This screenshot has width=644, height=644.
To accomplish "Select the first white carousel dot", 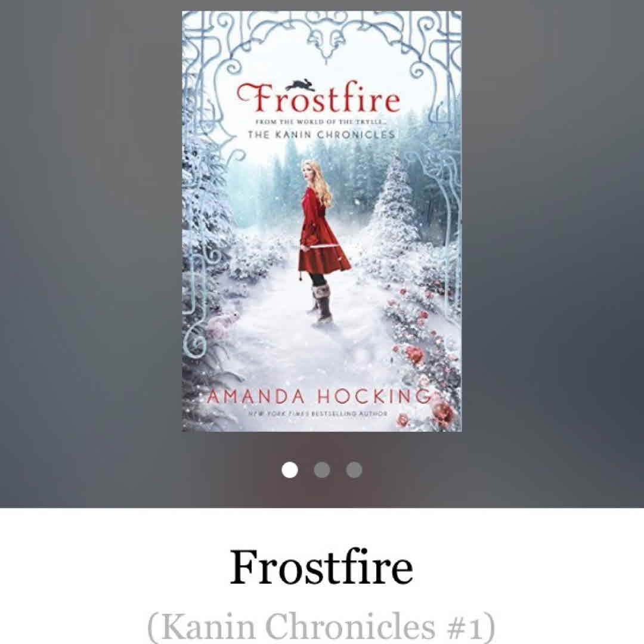I will (x=290, y=469).
